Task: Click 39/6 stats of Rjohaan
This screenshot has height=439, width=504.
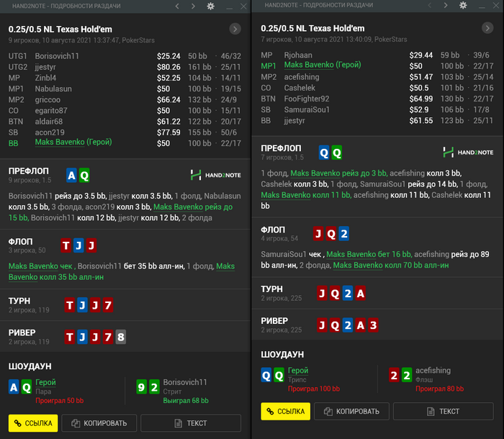Action: click(481, 55)
